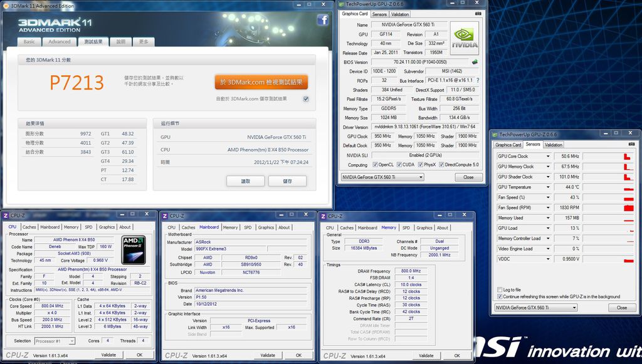Screen dimensions: 642x364
Task: Open the GPU Load sensor dropdown
Action: point(548,228)
